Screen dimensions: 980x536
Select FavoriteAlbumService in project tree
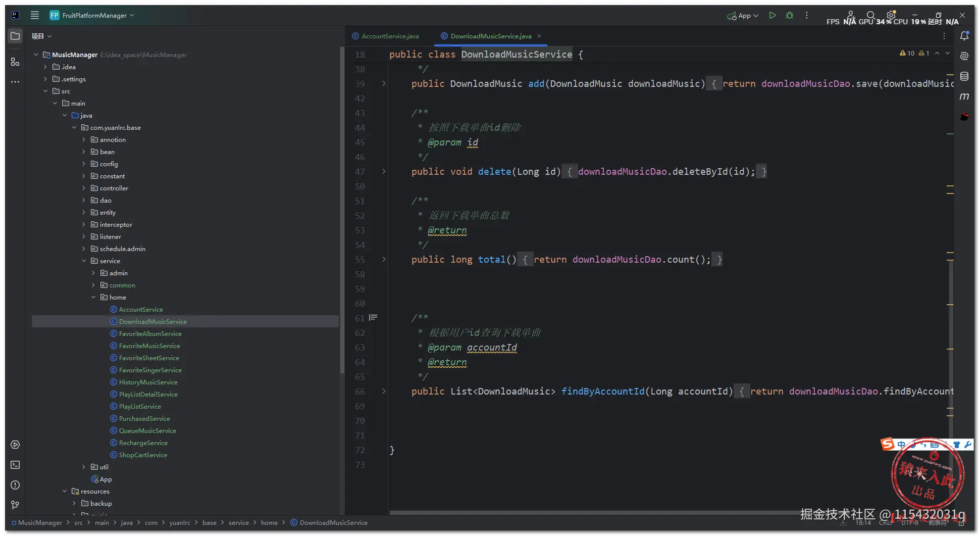pyautogui.click(x=185, y=333)
